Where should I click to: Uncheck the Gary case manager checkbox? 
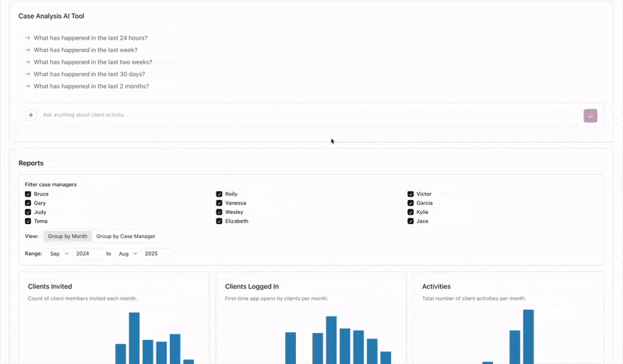(28, 203)
